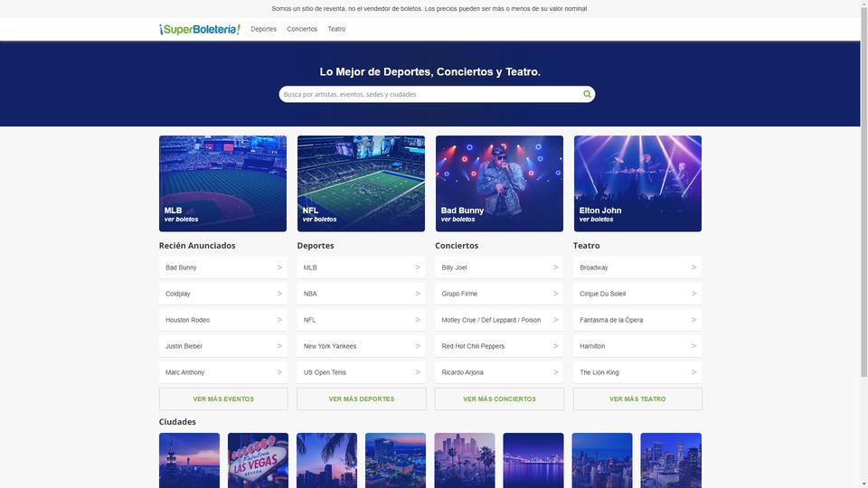Open the Marc Anthony row
Image resolution: width=868 pixels, height=488 pixels.
click(223, 372)
